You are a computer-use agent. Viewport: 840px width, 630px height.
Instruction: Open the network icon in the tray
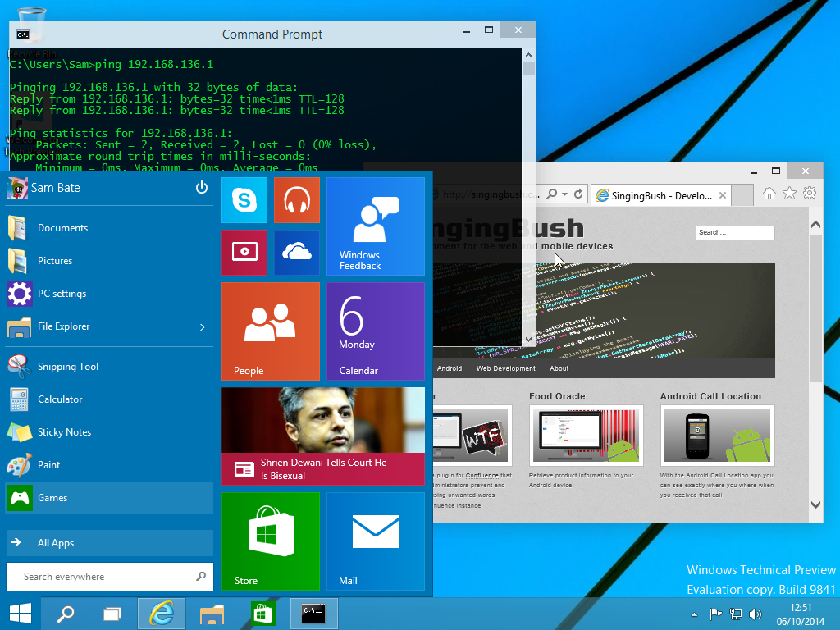736,614
